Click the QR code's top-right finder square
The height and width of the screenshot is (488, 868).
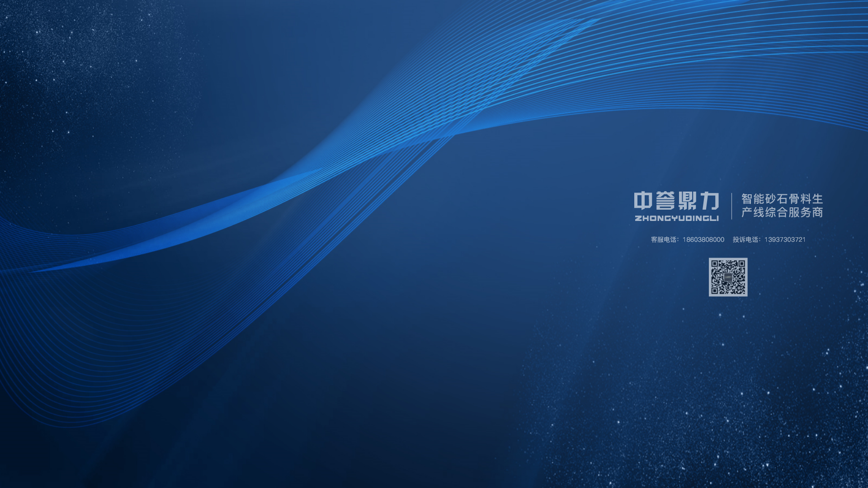(x=741, y=263)
